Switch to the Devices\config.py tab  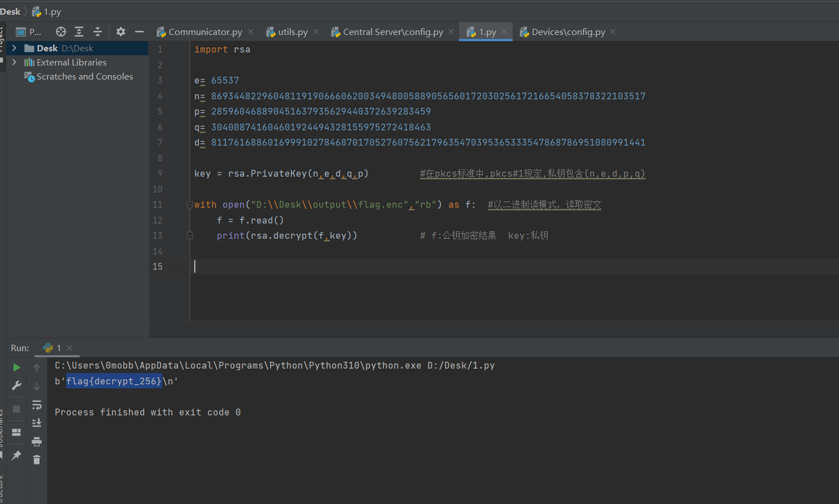[568, 32]
